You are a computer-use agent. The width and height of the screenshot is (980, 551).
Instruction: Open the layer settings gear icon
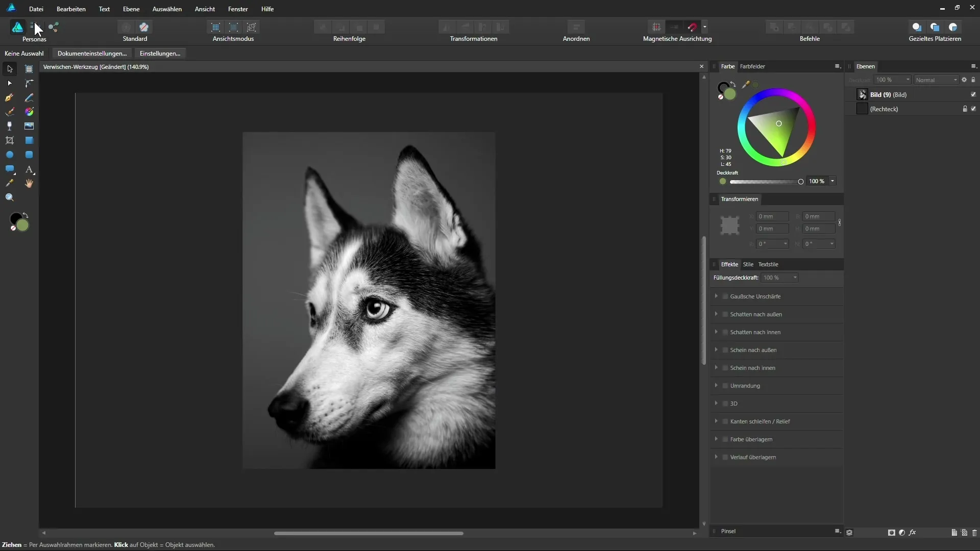[964, 80]
